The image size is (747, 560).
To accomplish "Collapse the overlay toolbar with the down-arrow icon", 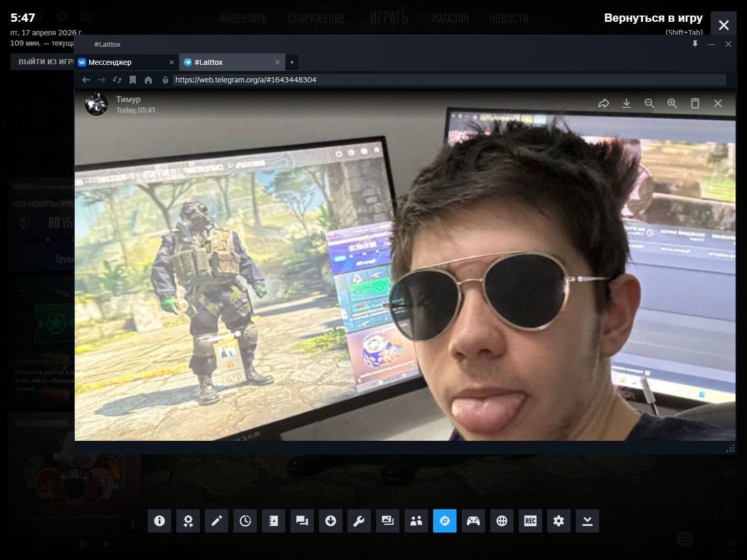I will pos(587,521).
